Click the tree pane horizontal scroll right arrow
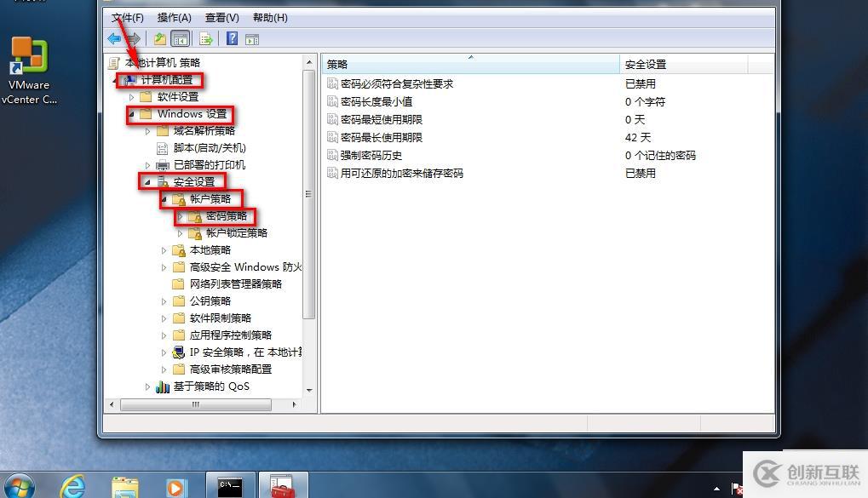Image resolution: width=868 pixels, height=498 pixels. tap(294, 404)
